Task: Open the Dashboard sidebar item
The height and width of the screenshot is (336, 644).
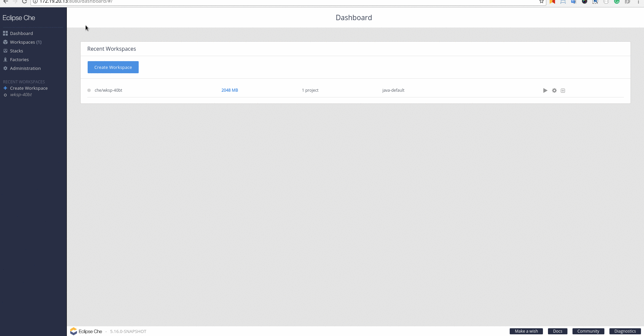Action: (21, 33)
